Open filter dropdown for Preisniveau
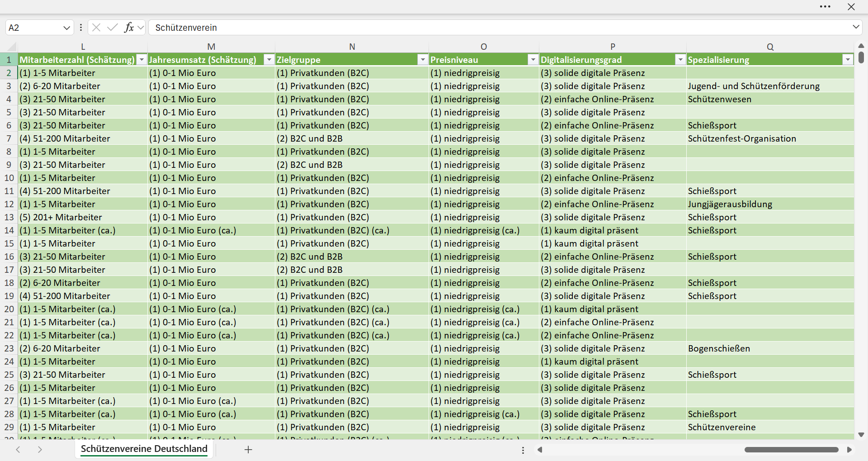Image resolution: width=868 pixels, height=461 pixels. point(533,60)
